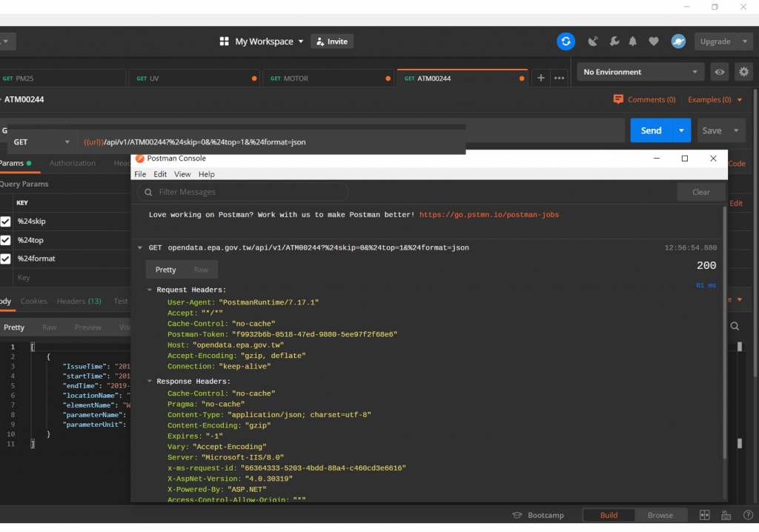Open the Save button dropdown arrow
759x532 pixels.
click(x=736, y=130)
